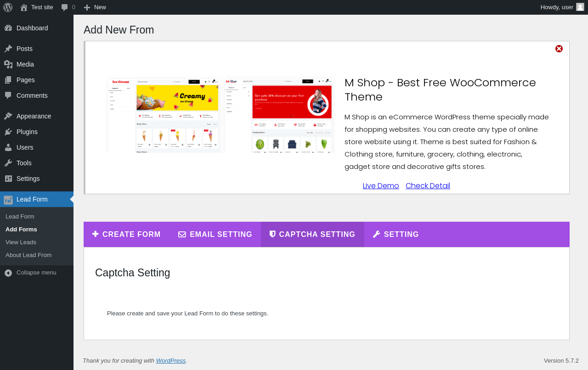Image resolution: width=588 pixels, height=370 pixels.
Task: Select the Captcha Setting tab
Action: [x=312, y=235]
